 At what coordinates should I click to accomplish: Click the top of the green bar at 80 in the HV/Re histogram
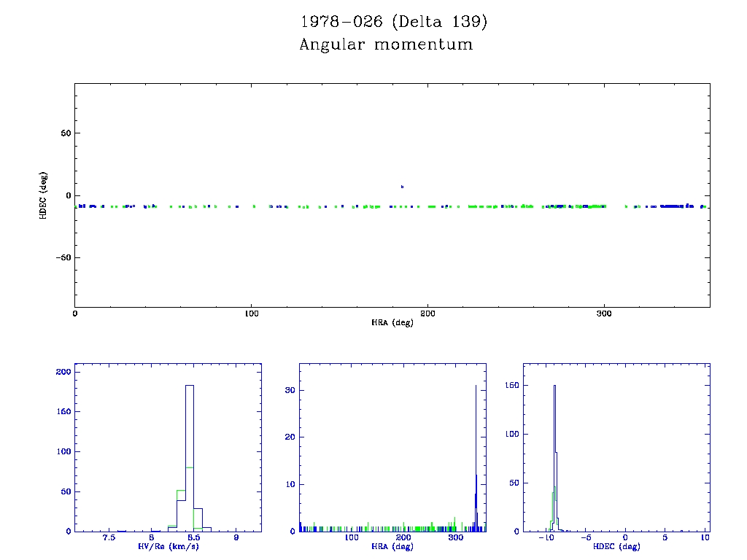[190, 467]
